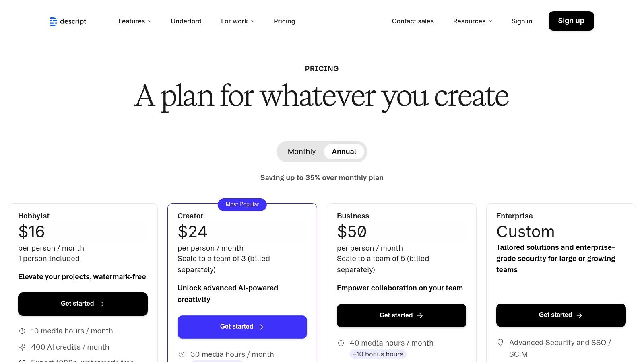Select the Annual billing option
Viewport: 644px width, 362px height.
(x=344, y=152)
